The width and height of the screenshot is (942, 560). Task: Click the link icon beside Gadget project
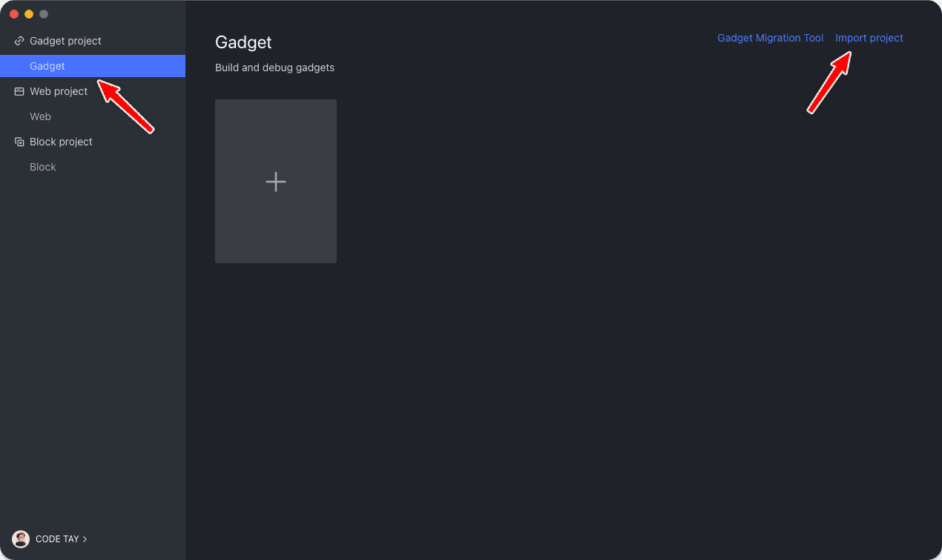coord(19,41)
